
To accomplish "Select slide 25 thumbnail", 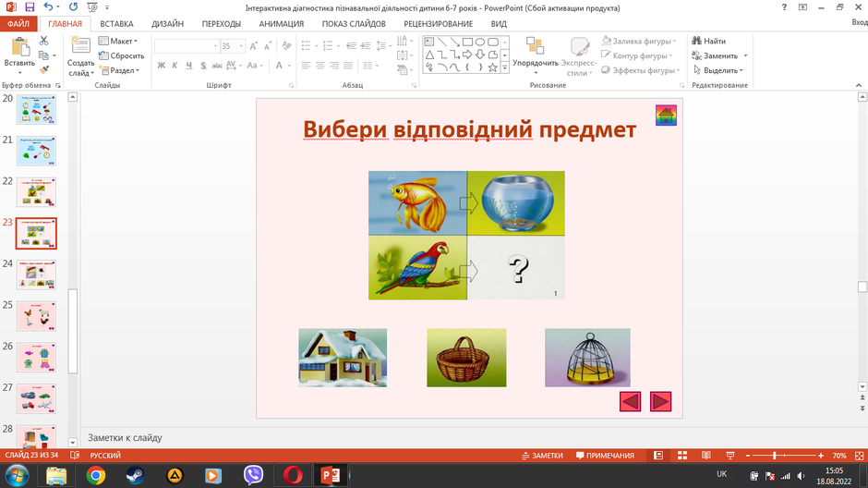I will tap(36, 316).
